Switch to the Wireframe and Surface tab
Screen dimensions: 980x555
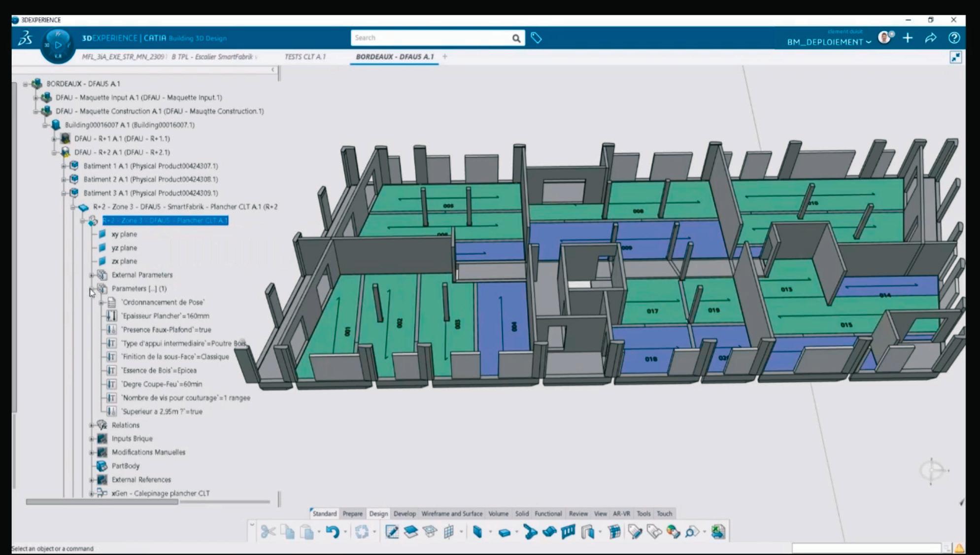click(452, 514)
